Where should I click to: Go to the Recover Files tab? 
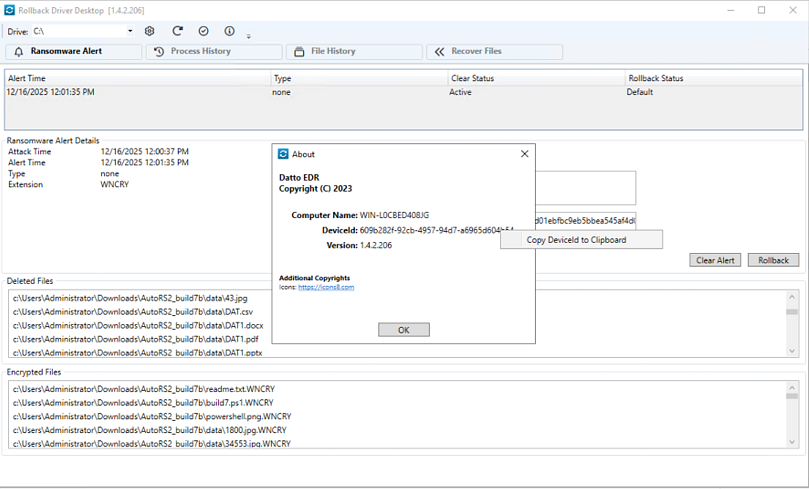pyautogui.click(x=493, y=51)
